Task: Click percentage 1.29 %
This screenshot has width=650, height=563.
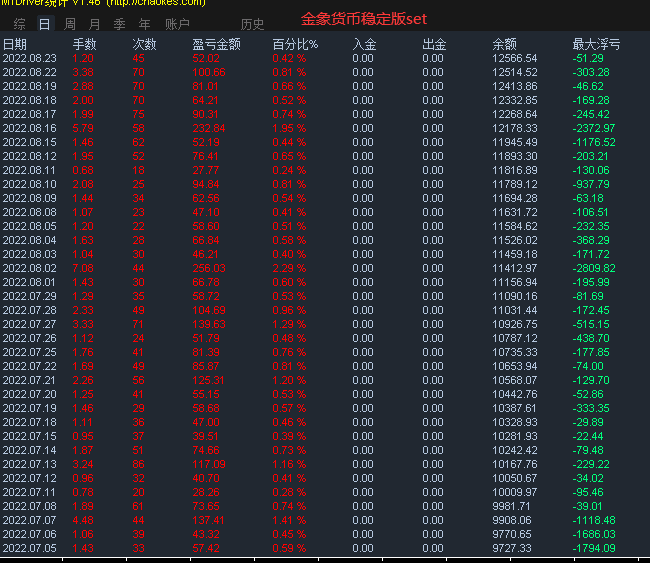Action: (x=289, y=324)
